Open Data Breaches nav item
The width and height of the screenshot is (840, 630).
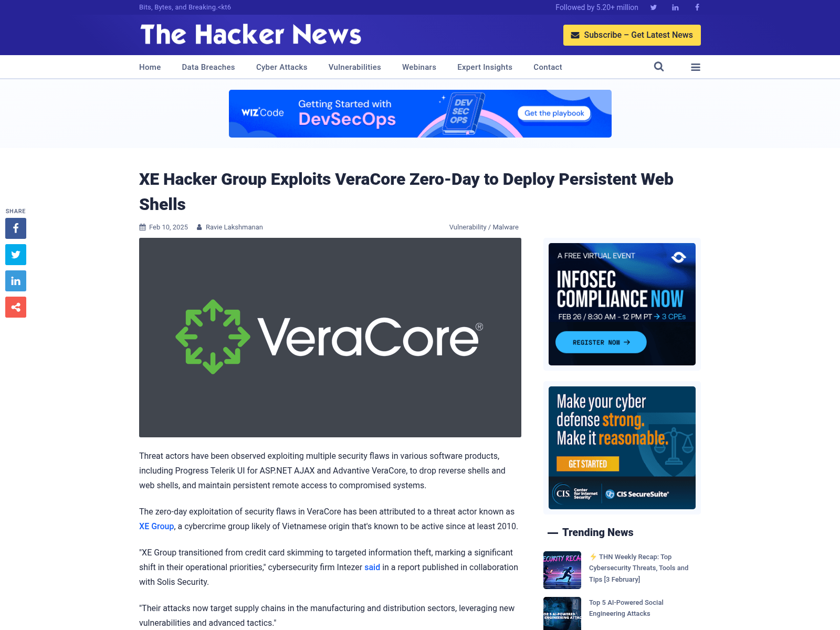208,67
